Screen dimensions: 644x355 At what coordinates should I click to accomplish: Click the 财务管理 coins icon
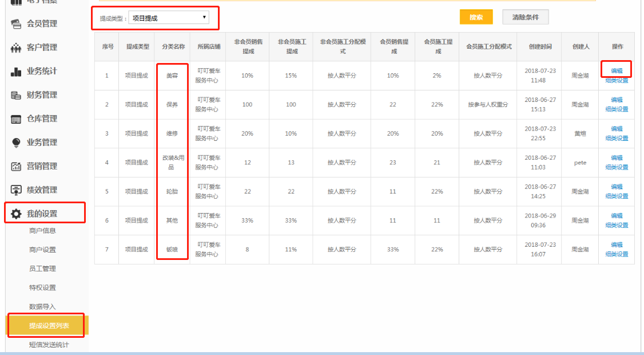(17, 95)
